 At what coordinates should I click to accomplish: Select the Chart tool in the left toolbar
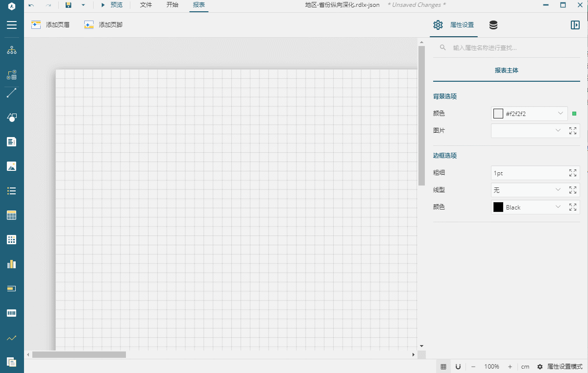(x=12, y=264)
